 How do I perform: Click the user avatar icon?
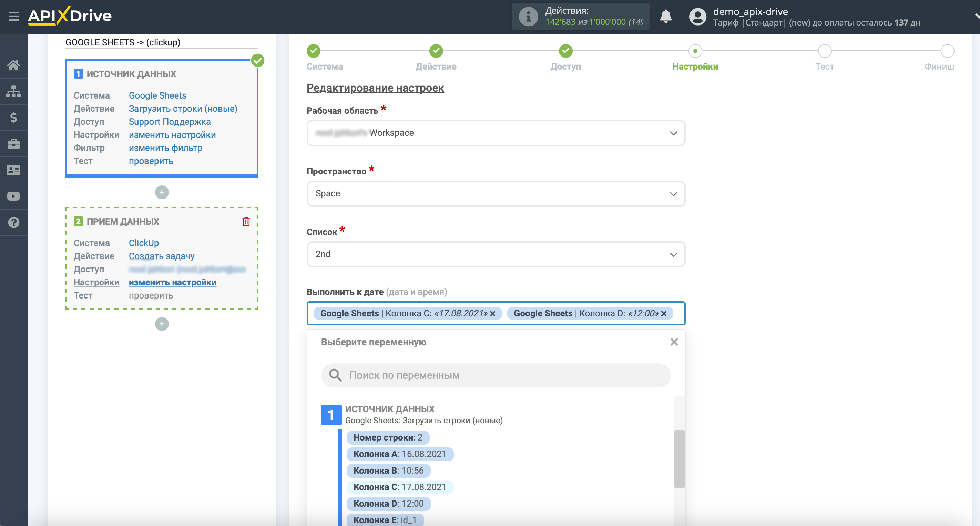point(697,17)
